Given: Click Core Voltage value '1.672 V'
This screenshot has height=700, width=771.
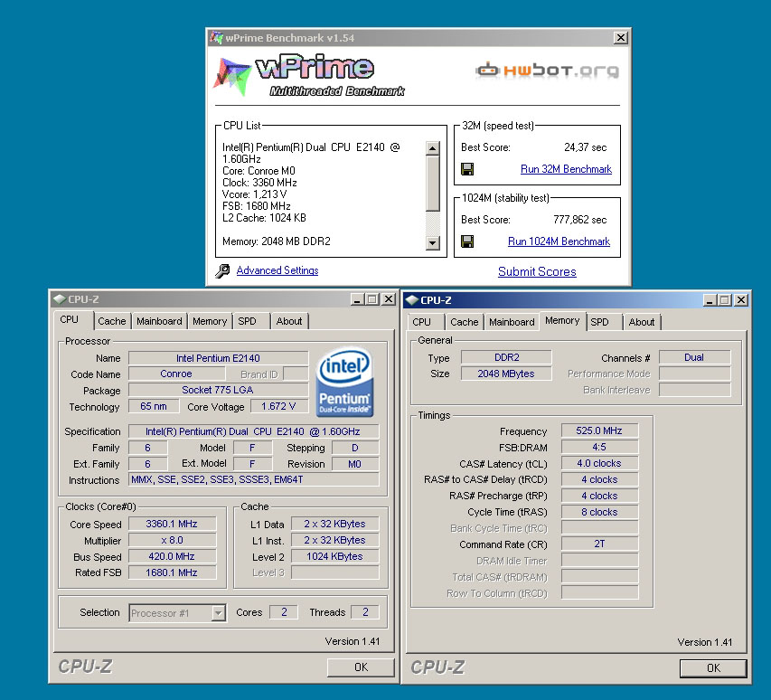Looking at the screenshot, I should [x=278, y=406].
